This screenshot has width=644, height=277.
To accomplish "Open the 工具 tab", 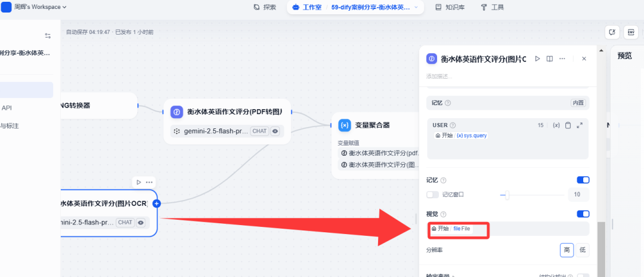I will 492,7.
